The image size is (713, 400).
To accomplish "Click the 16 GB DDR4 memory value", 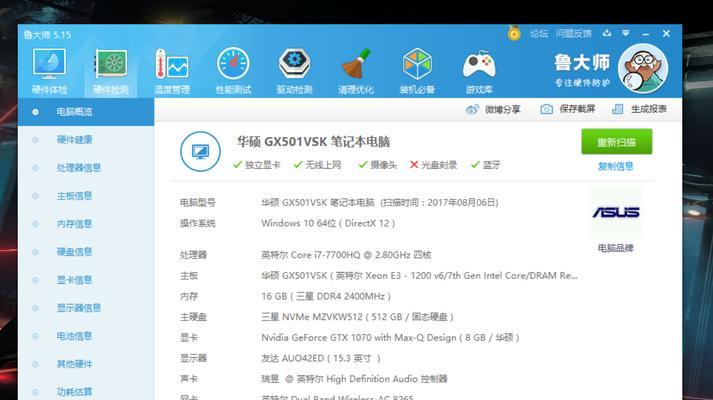I will 326,296.
